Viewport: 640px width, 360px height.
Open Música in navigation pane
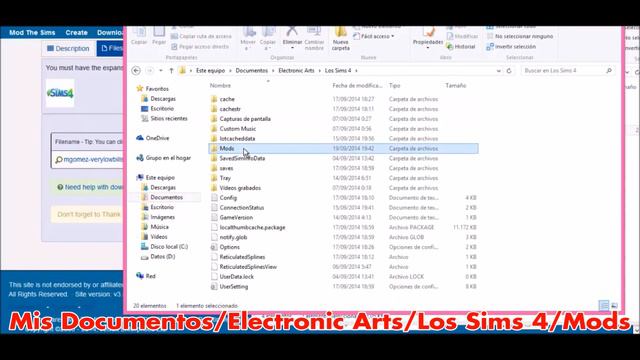[160, 227]
